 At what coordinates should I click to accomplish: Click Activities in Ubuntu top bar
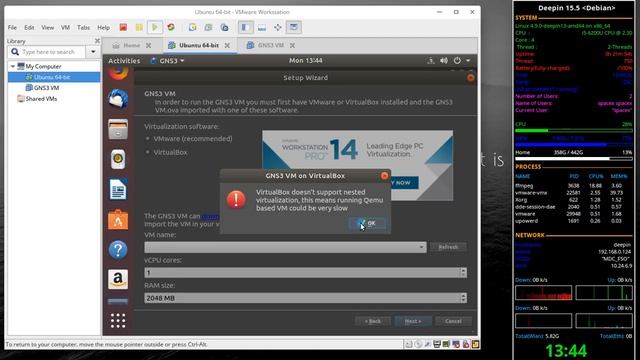pos(124,61)
